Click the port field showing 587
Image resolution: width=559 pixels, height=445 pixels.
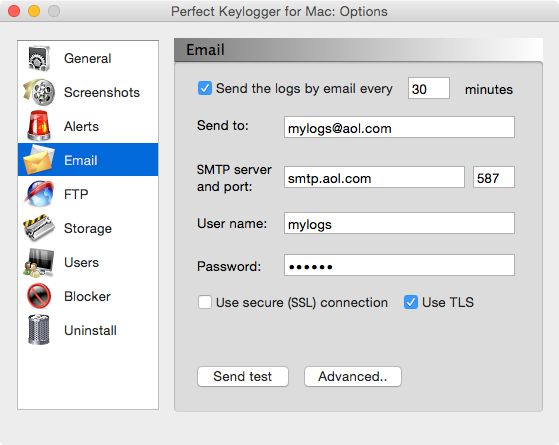pos(494,177)
